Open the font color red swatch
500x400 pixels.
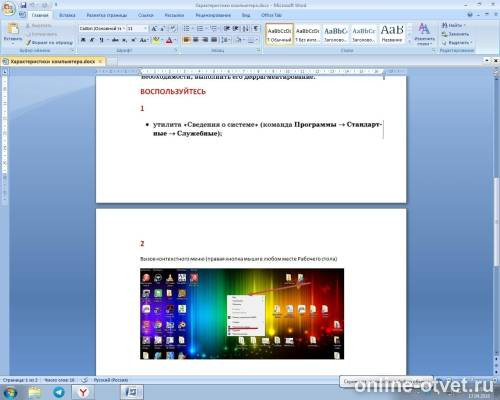click(169, 40)
